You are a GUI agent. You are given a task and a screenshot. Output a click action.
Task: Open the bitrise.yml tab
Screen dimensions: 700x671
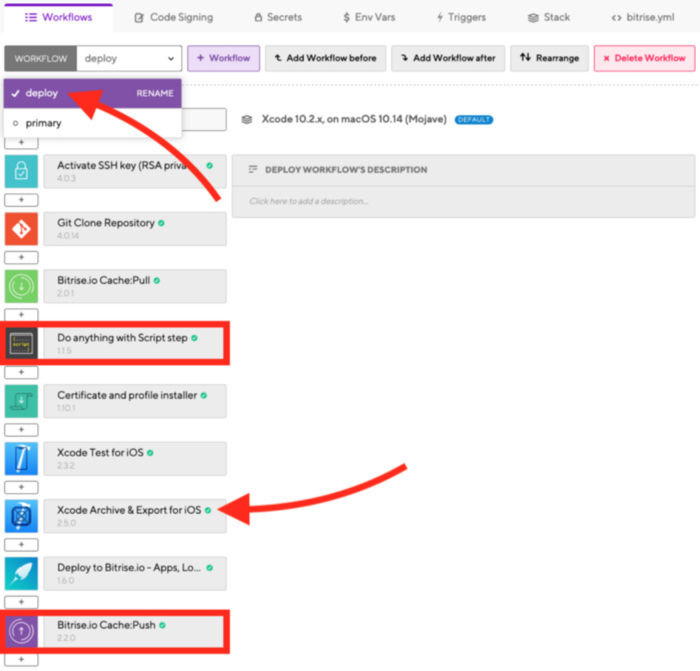pos(643,17)
